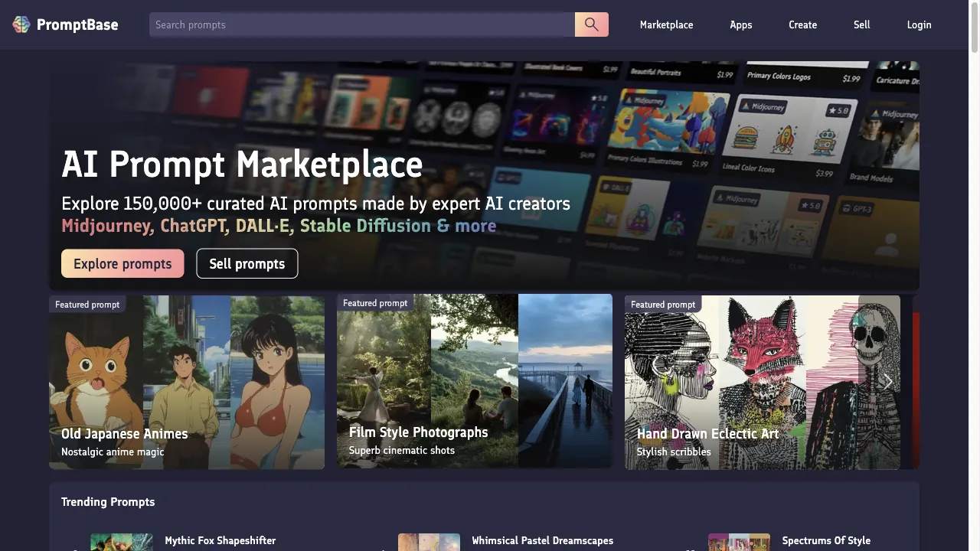The width and height of the screenshot is (980, 551).
Task: Open the Marketplace menu
Action: pos(666,24)
